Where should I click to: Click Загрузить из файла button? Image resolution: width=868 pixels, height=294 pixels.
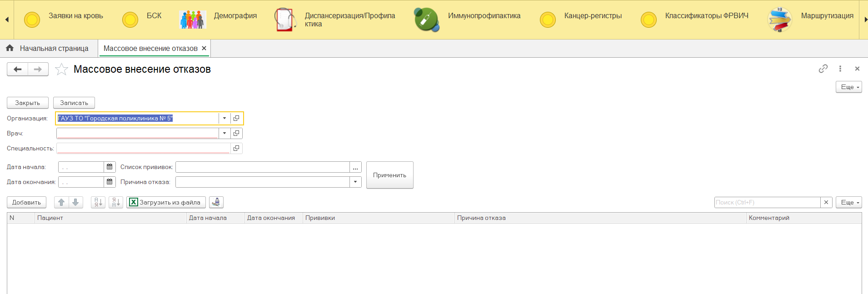[166, 202]
